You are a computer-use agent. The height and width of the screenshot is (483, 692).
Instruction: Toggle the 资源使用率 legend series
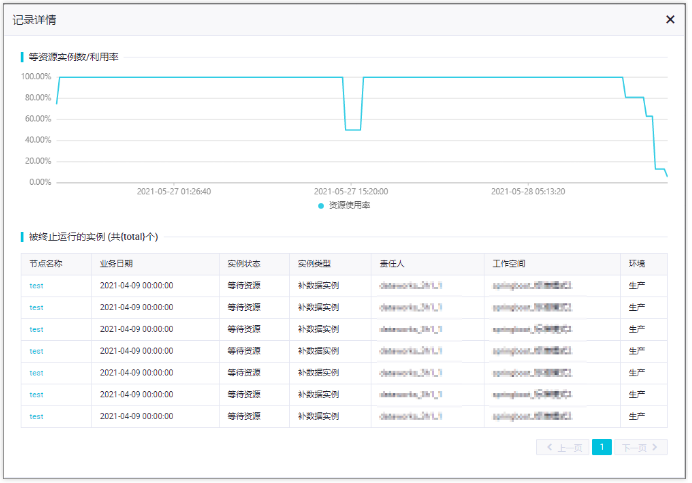[x=344, y=205]
